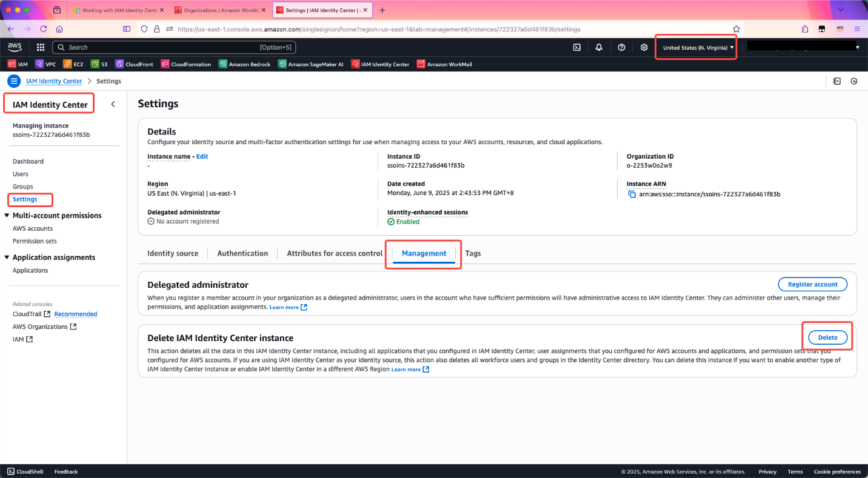
Task: Open the notifications bell
Action: pyautogui.click(x=599, y=47)
